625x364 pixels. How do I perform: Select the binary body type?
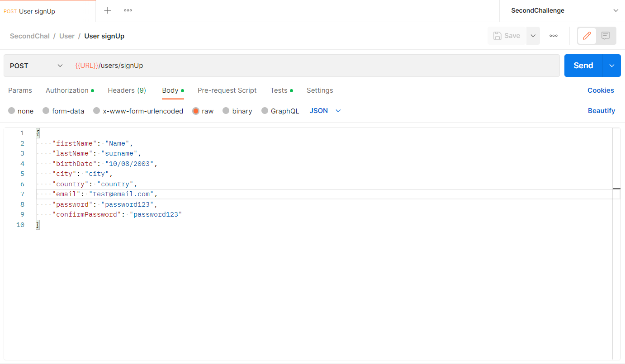237,111
